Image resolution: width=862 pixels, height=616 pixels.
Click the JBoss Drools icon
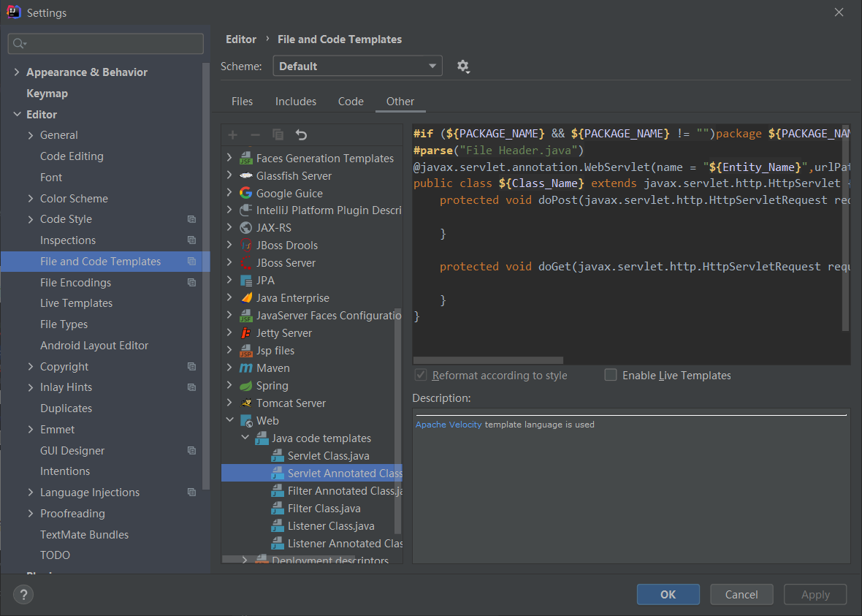(245, 246)
